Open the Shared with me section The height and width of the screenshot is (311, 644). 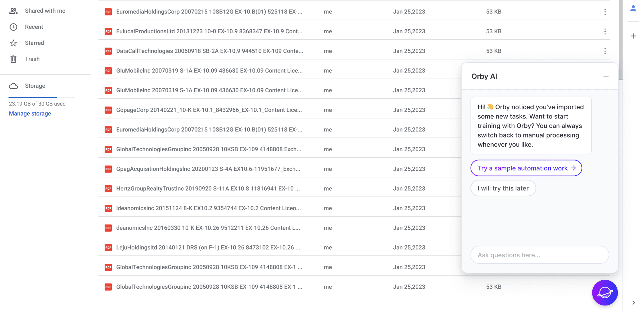[x=45, y=11]
